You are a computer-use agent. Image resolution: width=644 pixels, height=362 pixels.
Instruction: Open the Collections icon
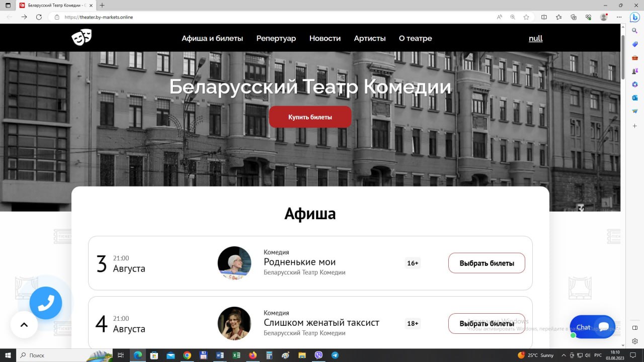point(574,17)
